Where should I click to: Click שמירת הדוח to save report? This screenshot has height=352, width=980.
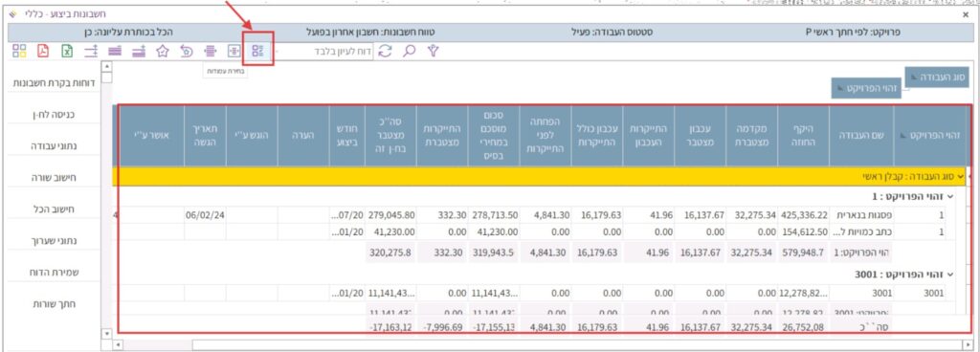(54, 272)
